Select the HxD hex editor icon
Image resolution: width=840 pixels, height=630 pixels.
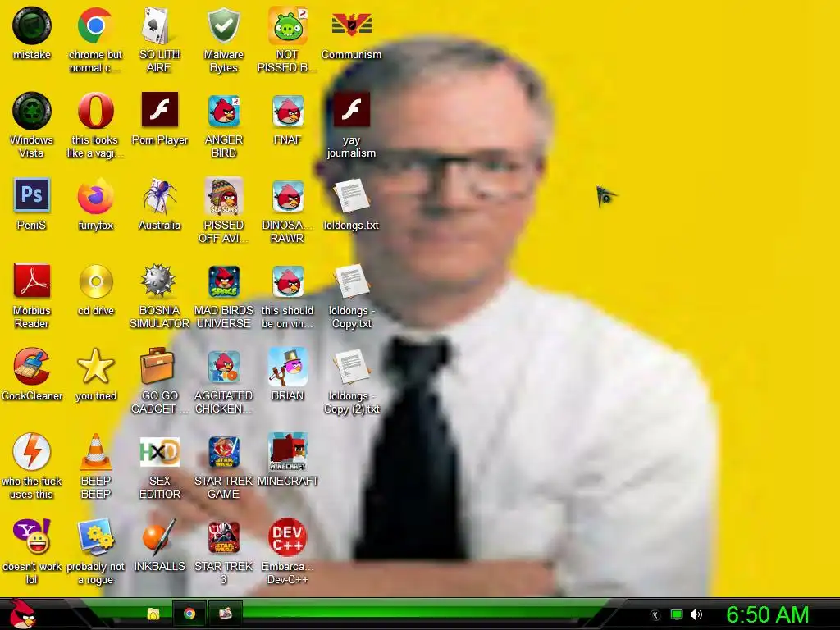click(159, 453)
